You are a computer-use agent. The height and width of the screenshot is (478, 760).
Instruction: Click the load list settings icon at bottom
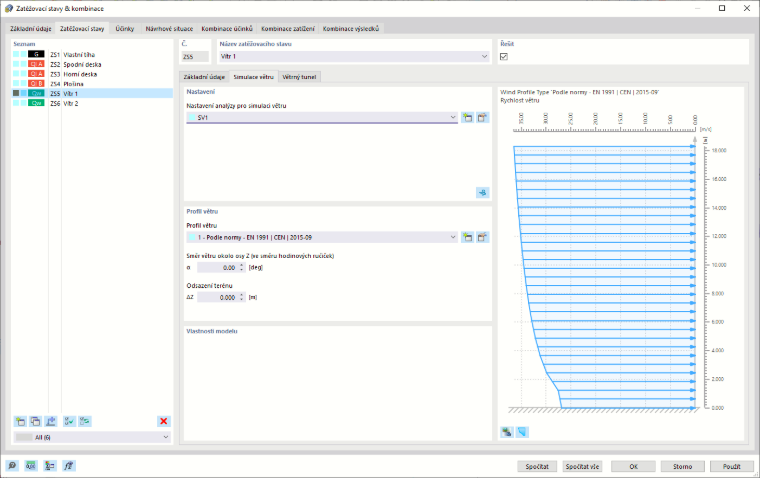[49, 466]
